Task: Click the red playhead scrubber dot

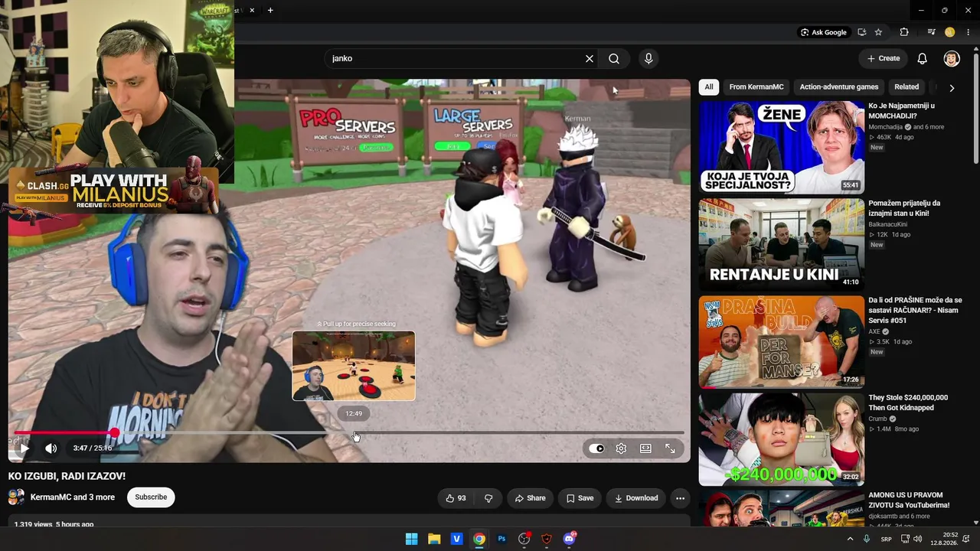Action: pos(115,433)
